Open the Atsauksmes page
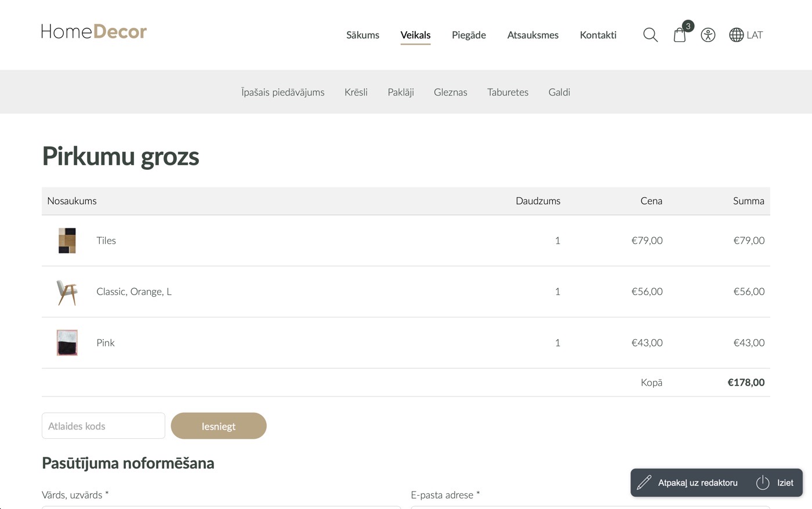The width and height of the screenshot is (812, 509). pos(532,35)
